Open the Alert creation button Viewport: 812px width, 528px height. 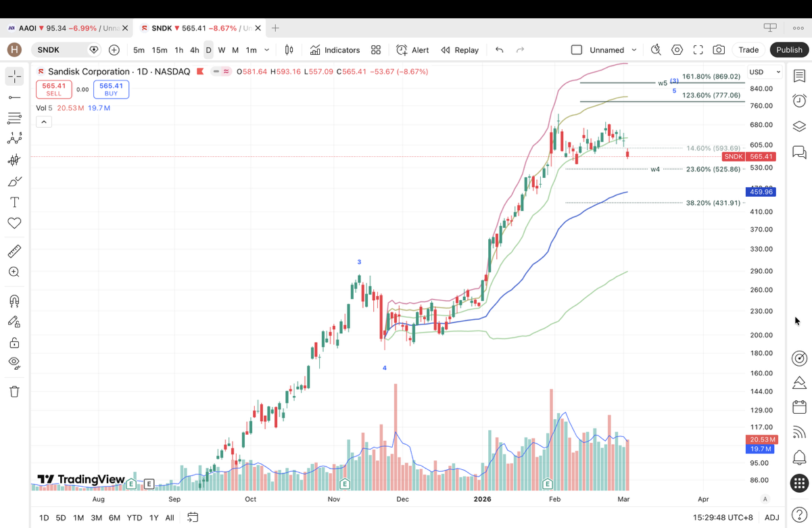pos(412,50)
